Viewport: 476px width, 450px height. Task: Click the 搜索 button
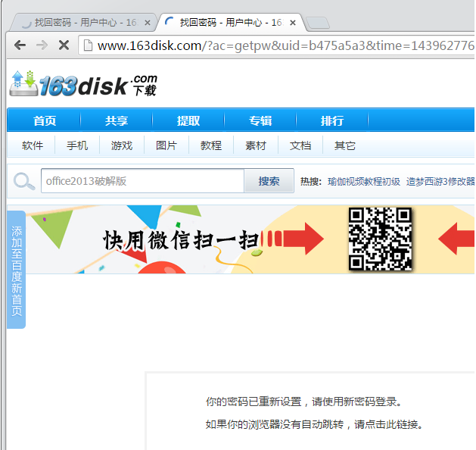(269, 181)
